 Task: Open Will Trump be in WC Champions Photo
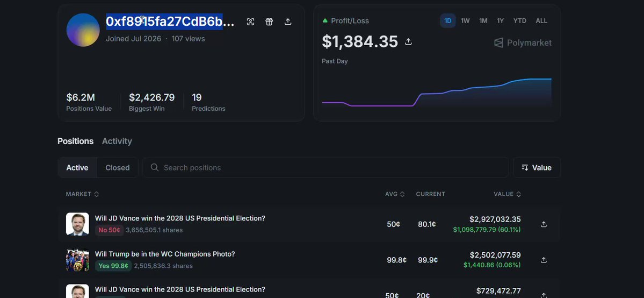click(165, 254)
